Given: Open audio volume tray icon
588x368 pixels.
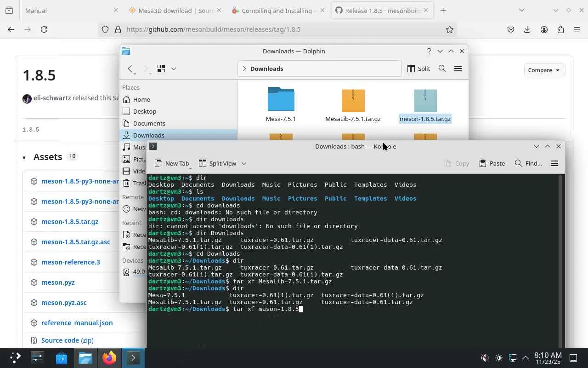Looking at the screenshot, I should [x=484, y=358].
